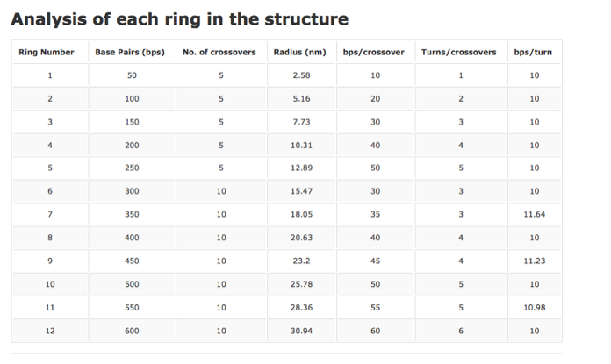Click the Radius (nm) column header
The height and width of the screenshot is (364, 611).
click(x=300, y=53)
